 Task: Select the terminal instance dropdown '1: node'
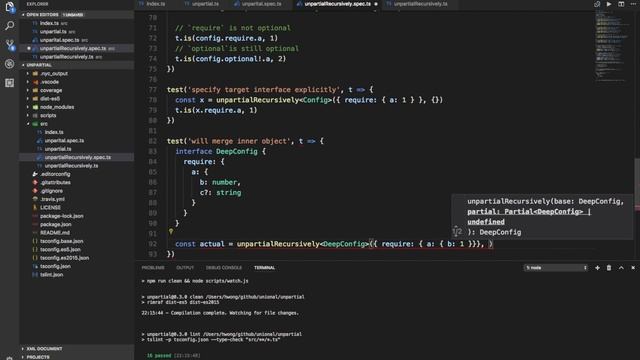tap(556, 268)
